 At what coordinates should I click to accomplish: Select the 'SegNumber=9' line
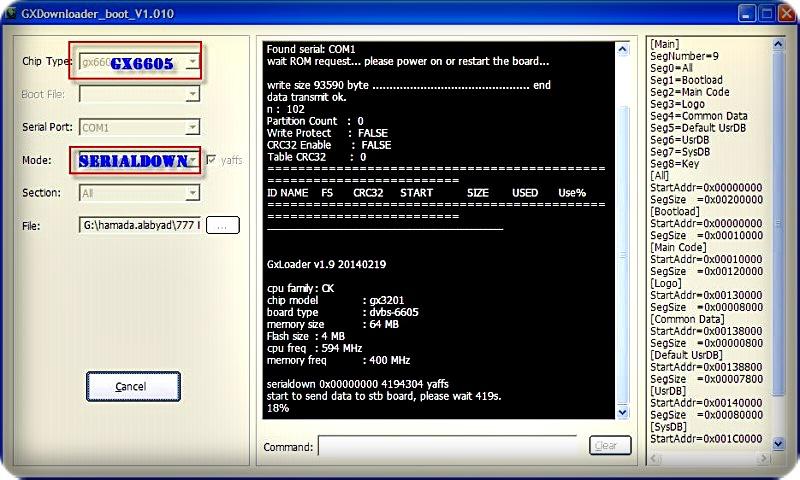(684, 56)
